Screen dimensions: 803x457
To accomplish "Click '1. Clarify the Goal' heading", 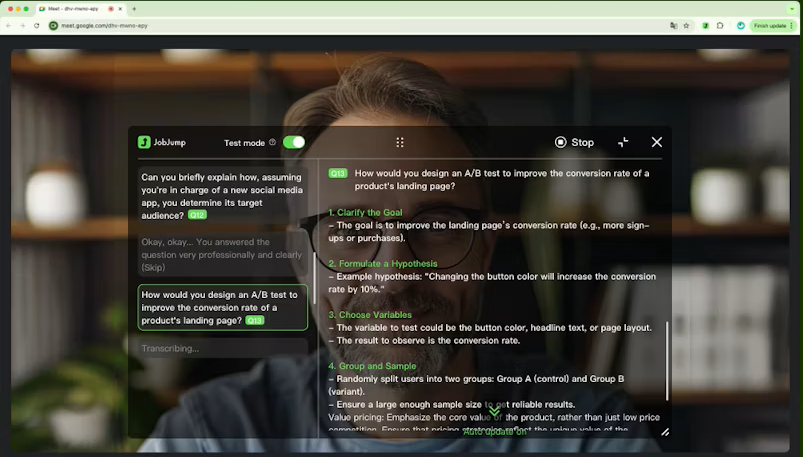I will (x=365, y=213).
